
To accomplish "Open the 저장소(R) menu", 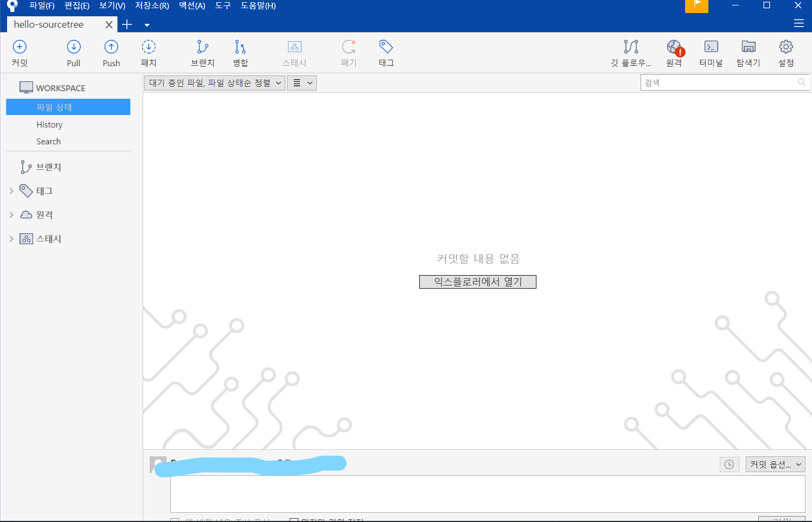I will coord(152,6).
